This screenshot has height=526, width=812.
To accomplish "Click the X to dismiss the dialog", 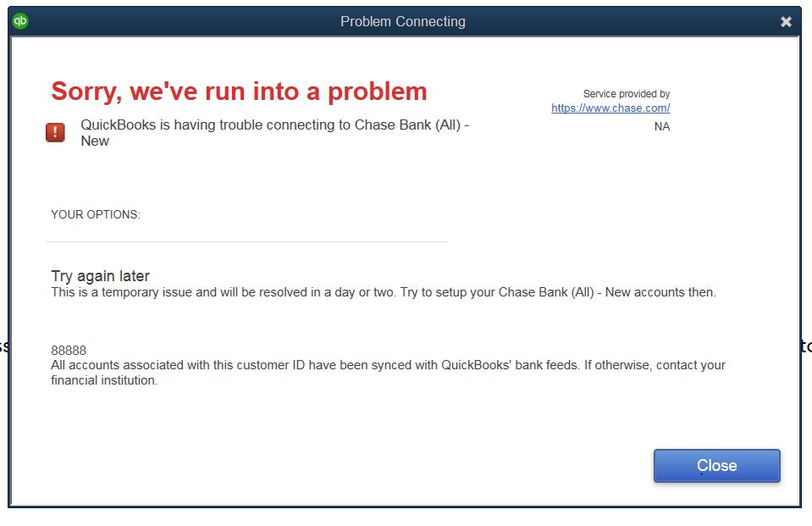I will (x=786, y=21).
